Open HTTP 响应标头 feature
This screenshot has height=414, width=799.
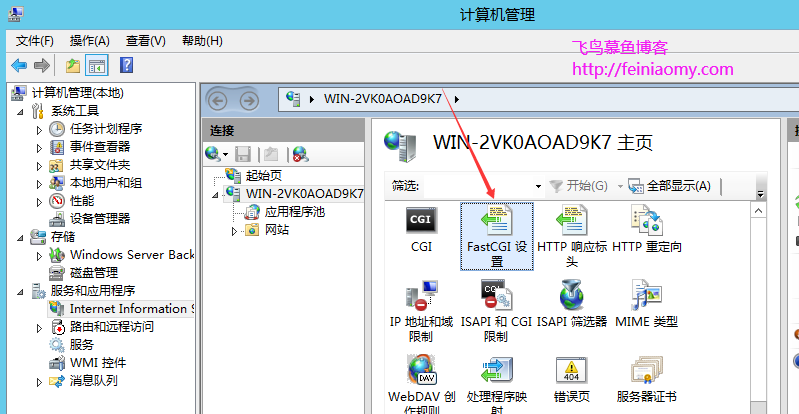[x=572, y=236]
